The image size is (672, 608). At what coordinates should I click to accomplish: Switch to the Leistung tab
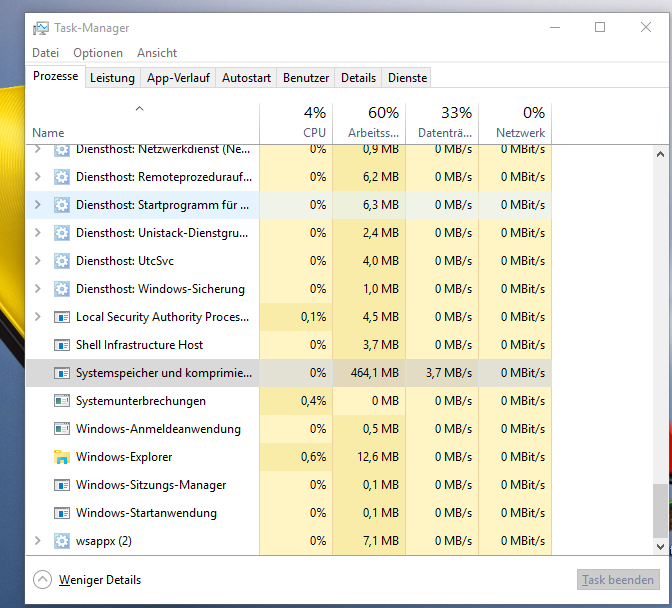tap(112, 78)
